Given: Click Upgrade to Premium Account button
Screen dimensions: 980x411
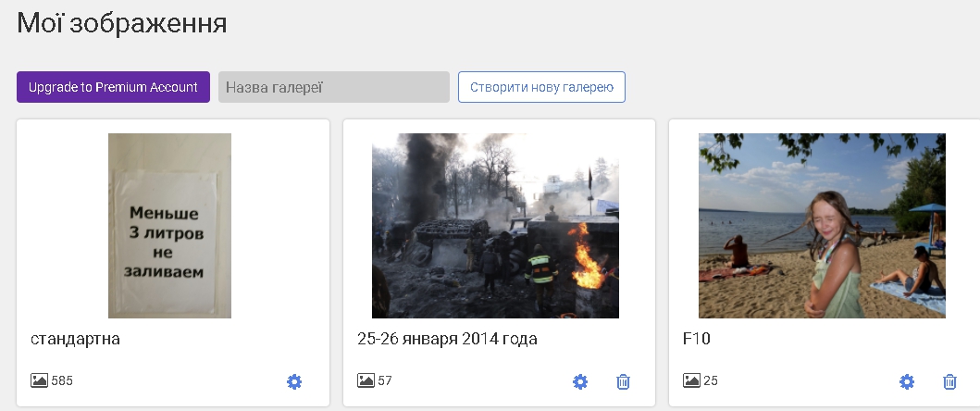Looking at the screenshot, I should tap(113, 87).
